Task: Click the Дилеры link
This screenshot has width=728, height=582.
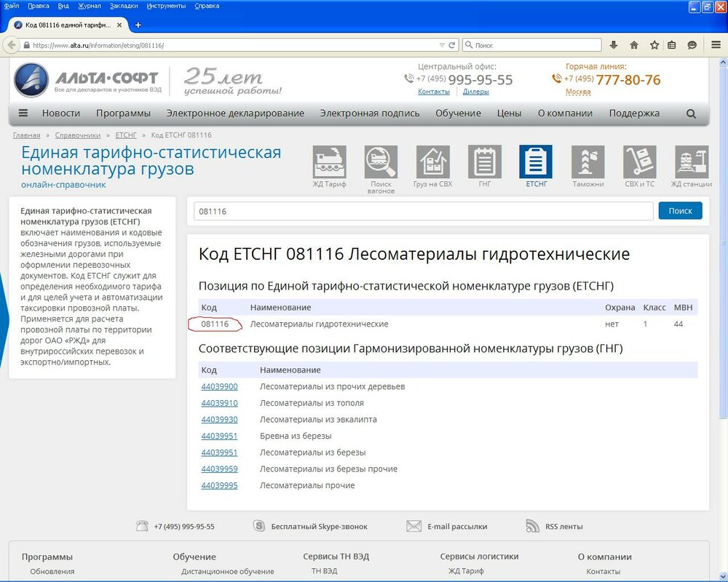Action: click(475, 92)
